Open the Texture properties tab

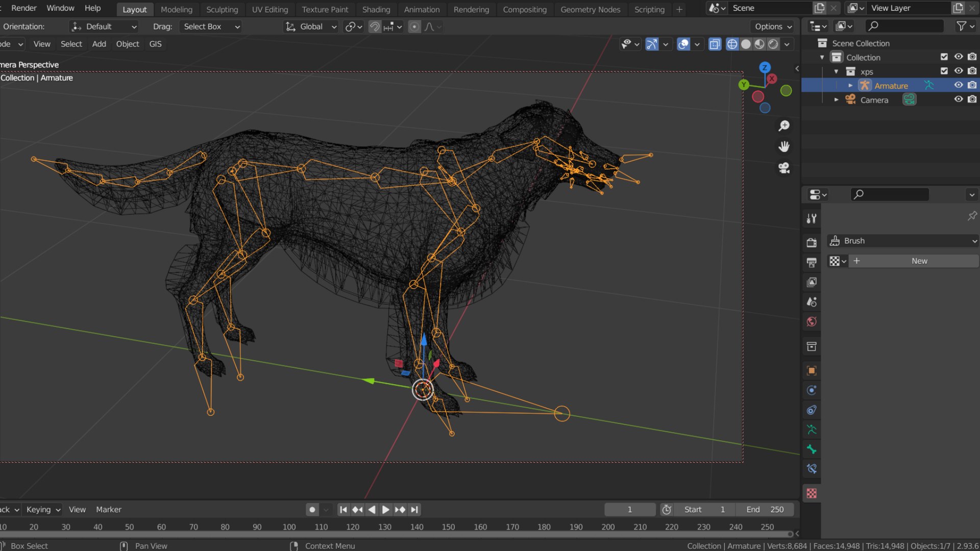(x=812, y=493)
